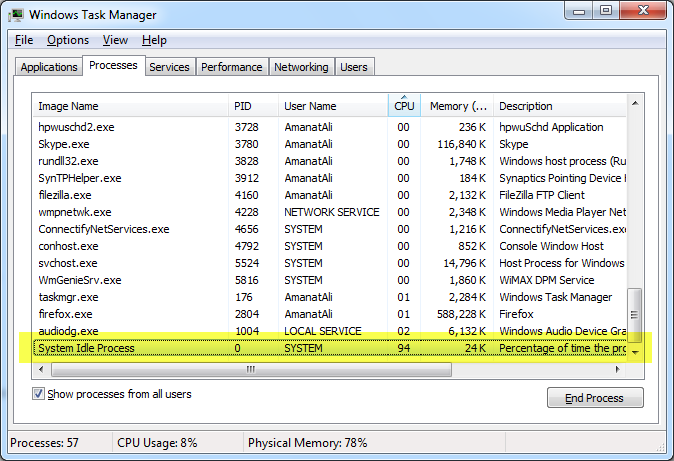Go to the Services tab
The height and width of the screenshot is (461, 674).
pos(169,67)
